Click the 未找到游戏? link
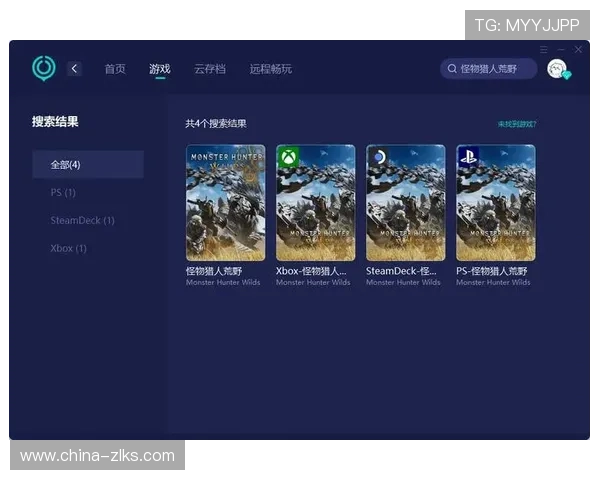 click(x=517, y=124)
